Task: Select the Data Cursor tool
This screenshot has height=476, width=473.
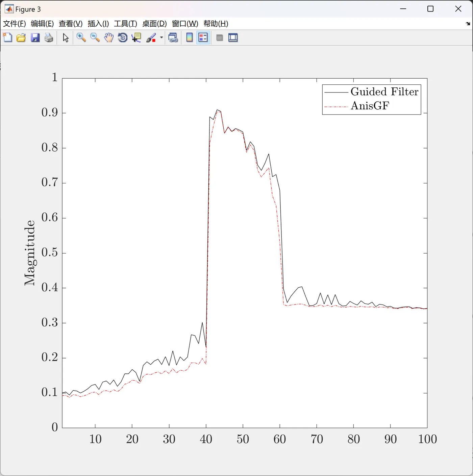Action: 136,37
